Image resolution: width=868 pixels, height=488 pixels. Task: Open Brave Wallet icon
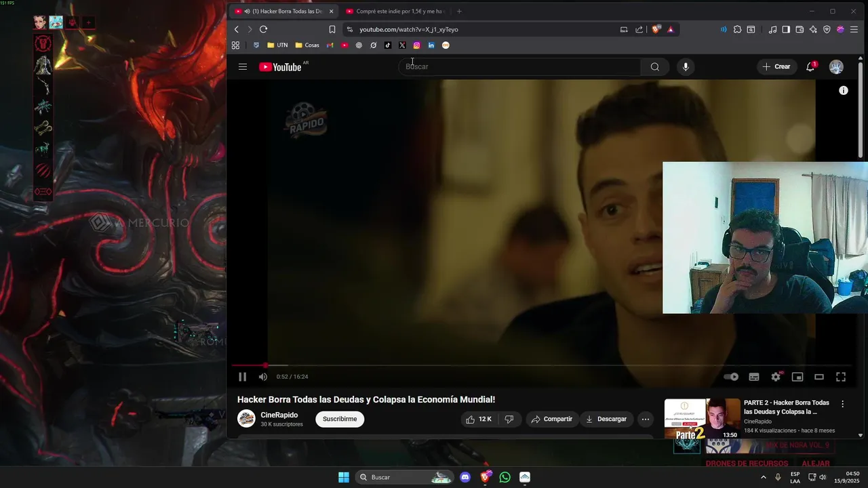800,29
